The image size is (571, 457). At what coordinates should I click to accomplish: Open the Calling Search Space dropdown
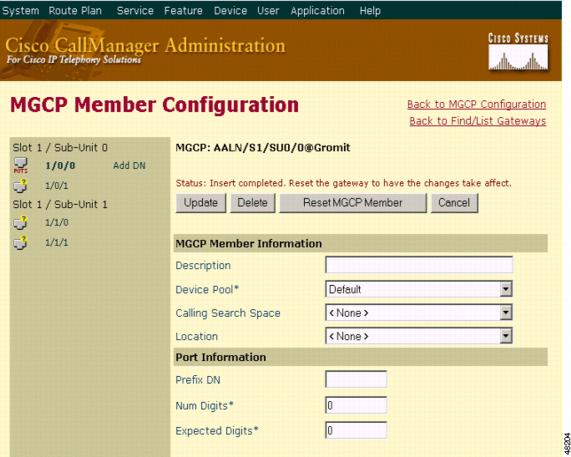pyautogui.click(x=419, y=312)
